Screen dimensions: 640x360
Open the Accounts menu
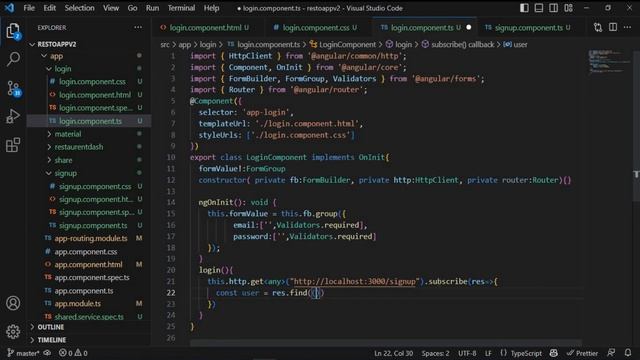point(13,303)
